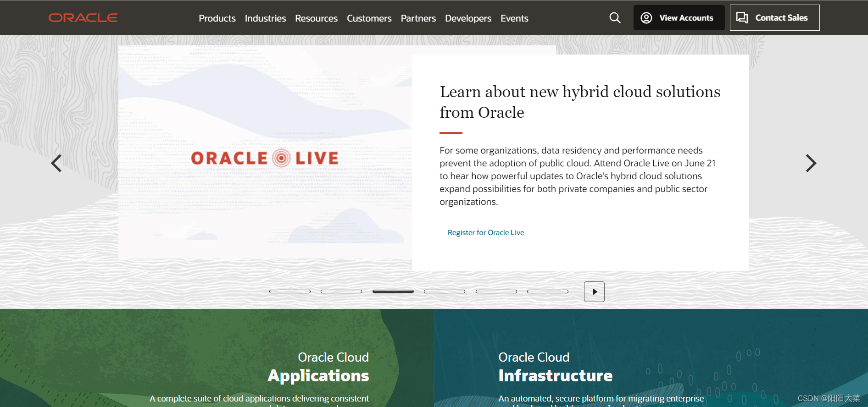Open the Products menu
This screenshot has width=868, height=407.
pyautogui.click(x=217, y=18)
